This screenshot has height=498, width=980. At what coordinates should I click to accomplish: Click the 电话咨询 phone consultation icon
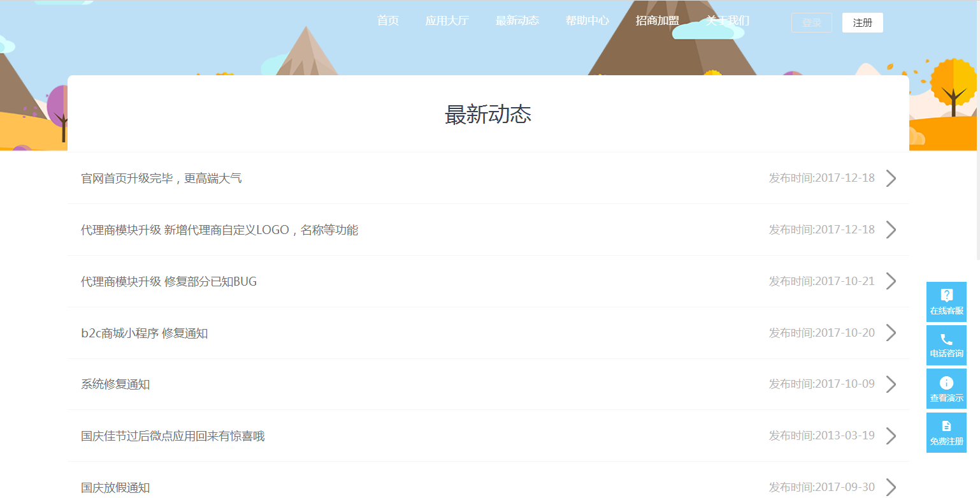[x=946, y=344]
